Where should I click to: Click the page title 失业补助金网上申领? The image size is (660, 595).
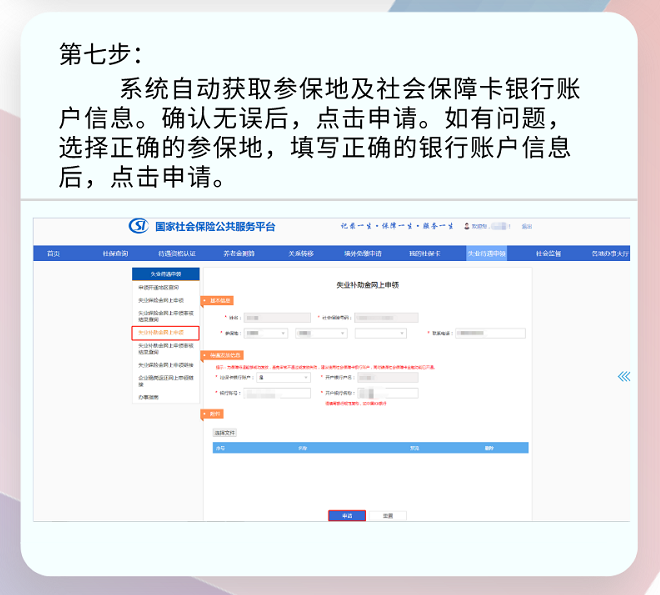[x=367, y=285]
